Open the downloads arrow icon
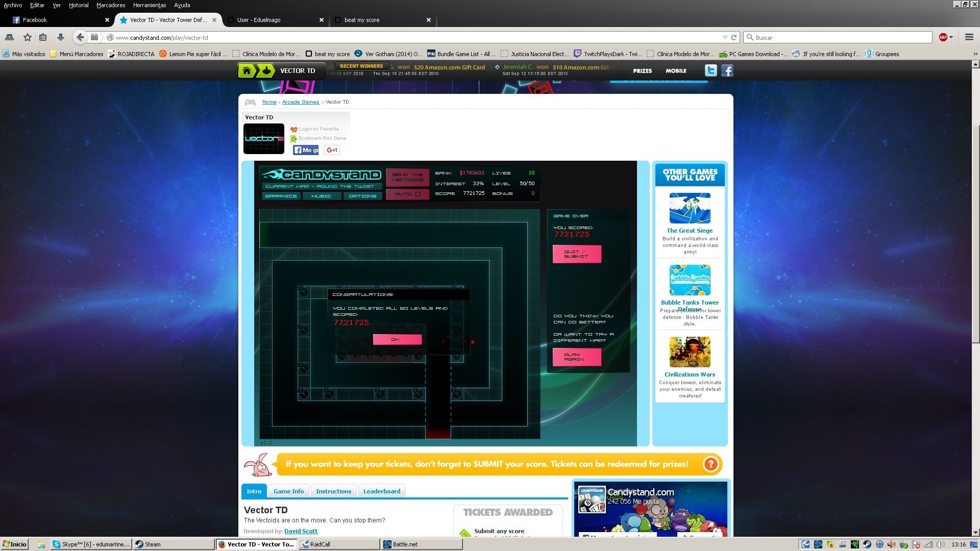The height and width of the screenshot is (551, 980). click(60, 37)
